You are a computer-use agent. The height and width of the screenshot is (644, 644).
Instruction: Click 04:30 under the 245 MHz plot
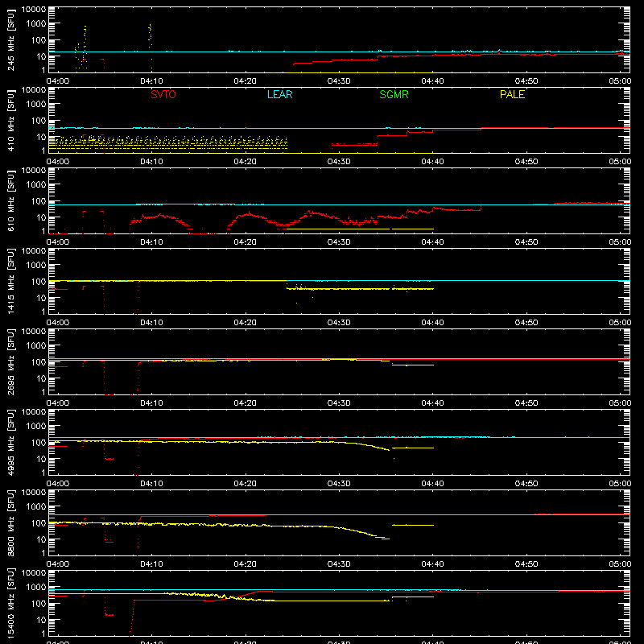click(339, 81)
